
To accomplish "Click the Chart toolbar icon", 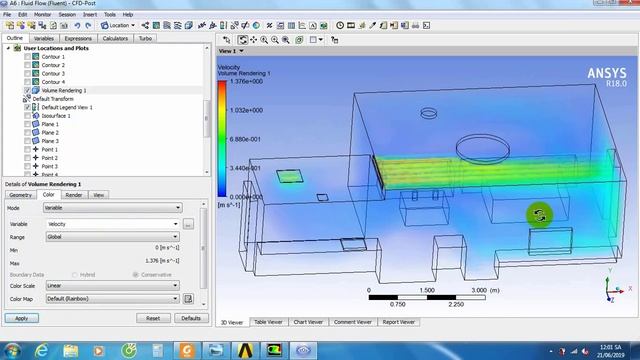I will click(302, 25).
